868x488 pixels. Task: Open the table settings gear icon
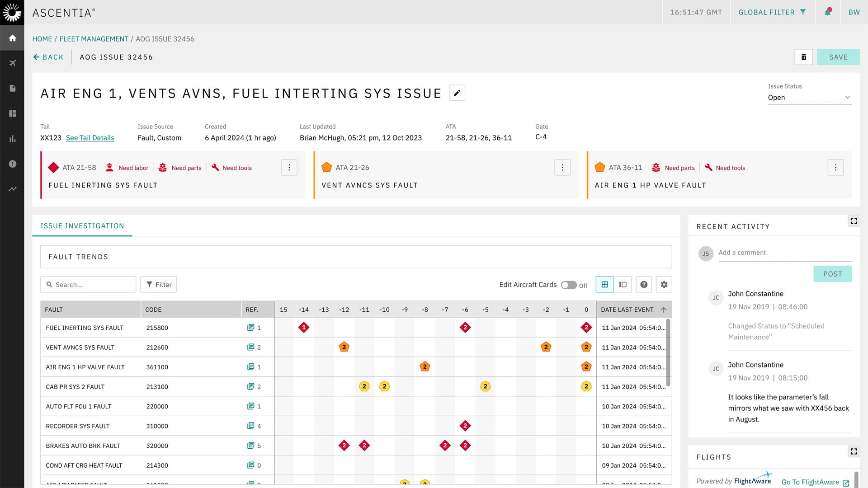click(664, 284)
